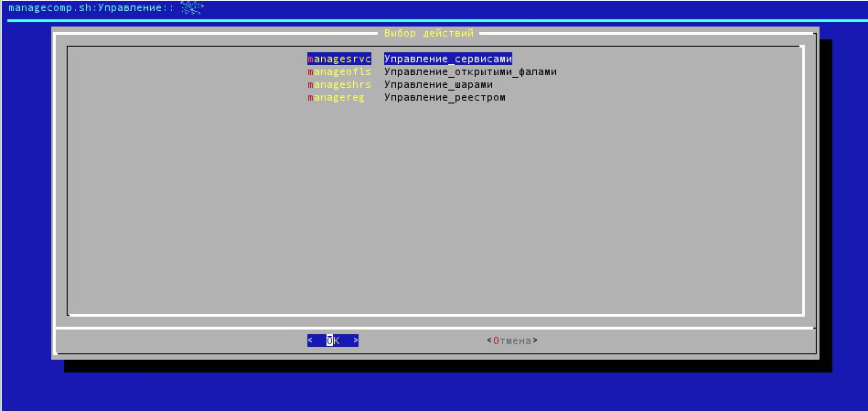The image size is (868, 411).
Task: Select the Управление_шарами description
Action: [445, 84]
